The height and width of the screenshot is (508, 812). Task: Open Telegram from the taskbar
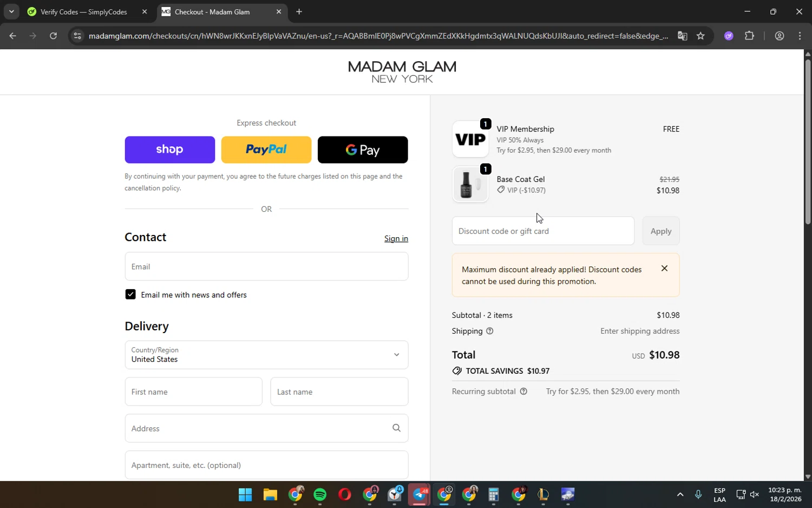click(420, 494)
